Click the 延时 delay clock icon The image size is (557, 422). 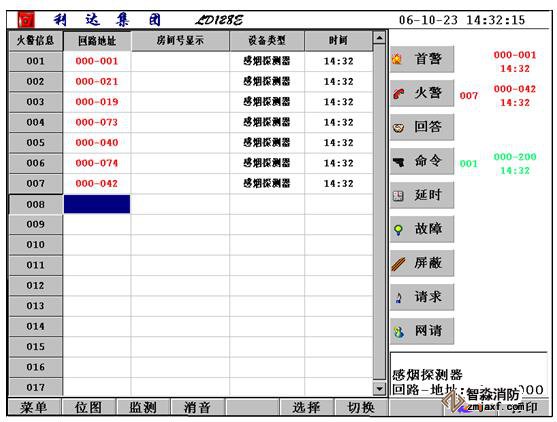click(x=398, y=196)
